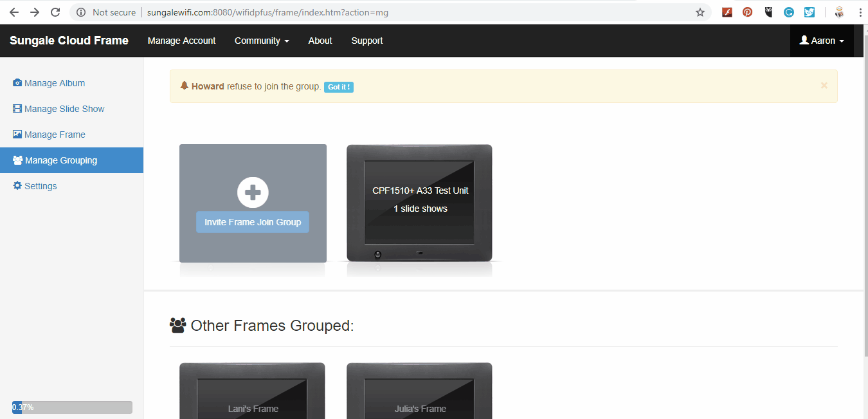Select the CPF1510+ A33 Test Unit frame

pos(420,203)
